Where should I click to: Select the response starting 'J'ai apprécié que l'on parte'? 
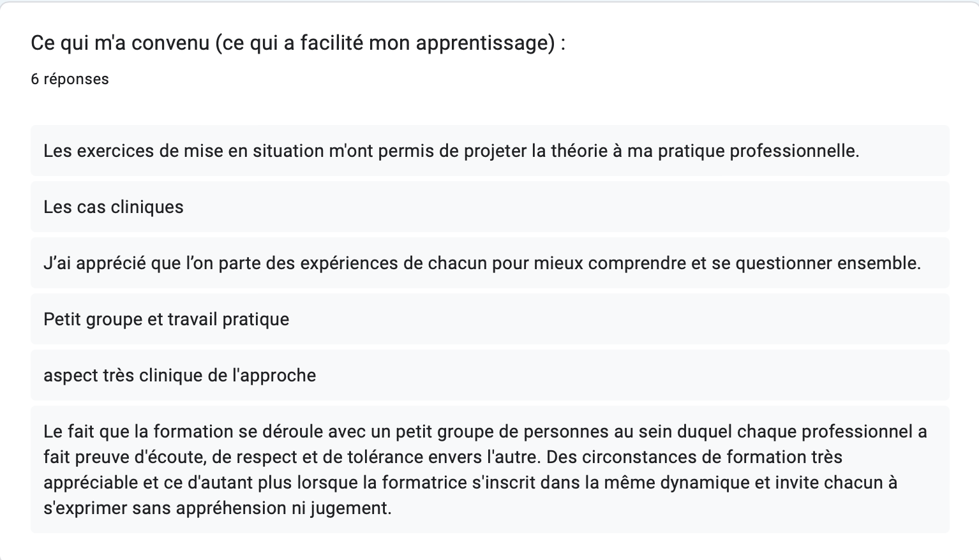(489, 263)
